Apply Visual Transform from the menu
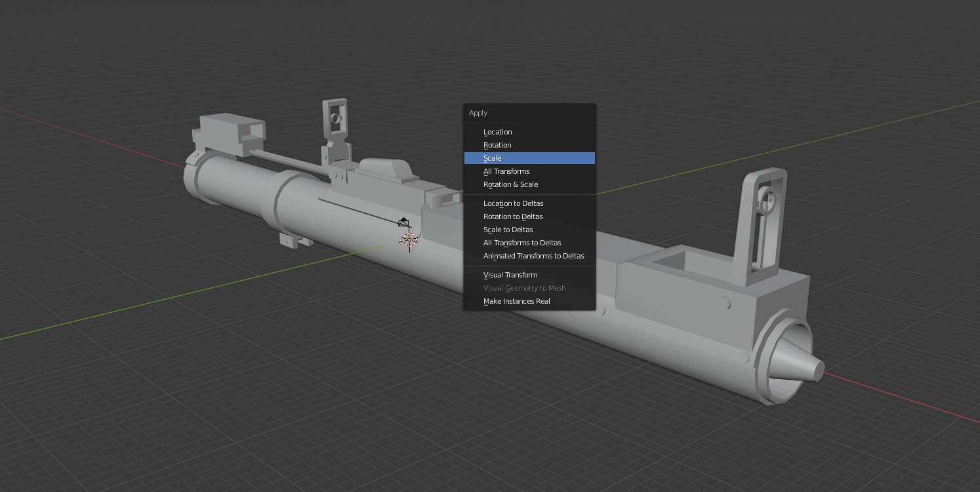This screenshot has height=492, width=980. (x=510, y=275)
